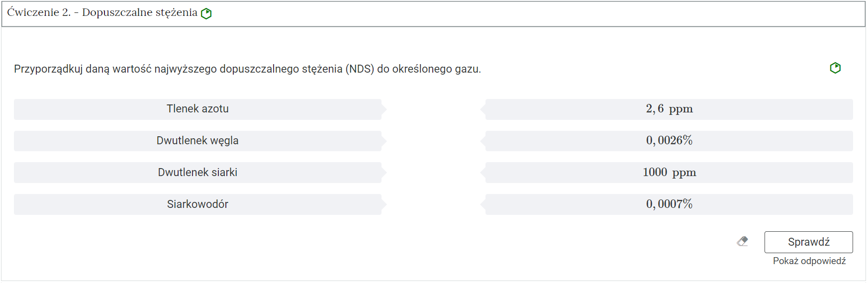Screen dimensions: 868x283
Task: Select the Dwutlenek siarki item
Action: pyautogui.click(x=197, y=173)
